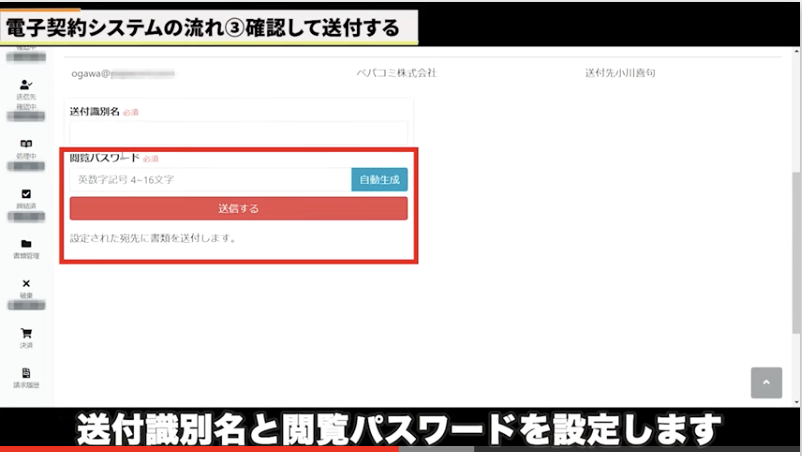802x456 pixels.
Task: Click the scroll-to-top arrow button
Action: click(x=766, y=383)
